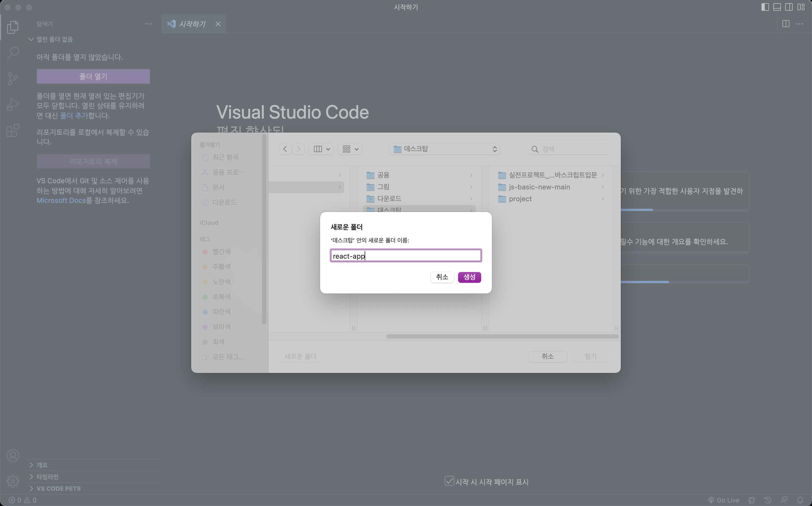Split the editor to the right

(786, 24)
